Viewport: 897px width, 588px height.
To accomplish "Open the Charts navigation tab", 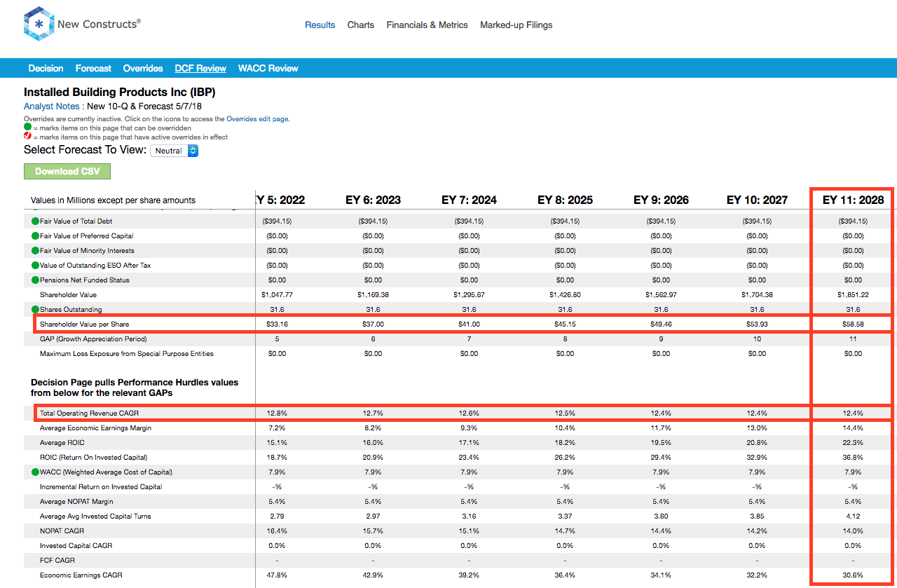I will click(x=361, y=25).
